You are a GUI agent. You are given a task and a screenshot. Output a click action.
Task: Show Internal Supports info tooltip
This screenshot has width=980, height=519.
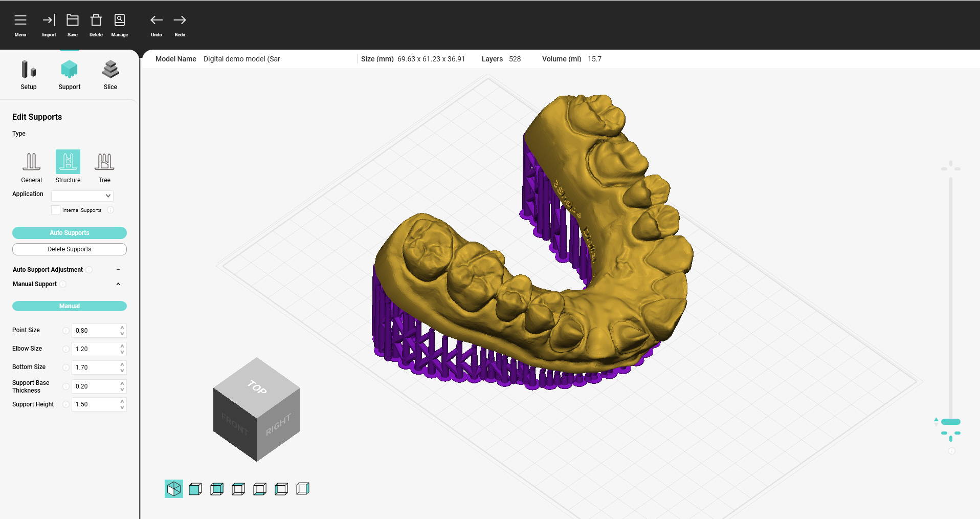pyautogui.click(x=110, y=210)
